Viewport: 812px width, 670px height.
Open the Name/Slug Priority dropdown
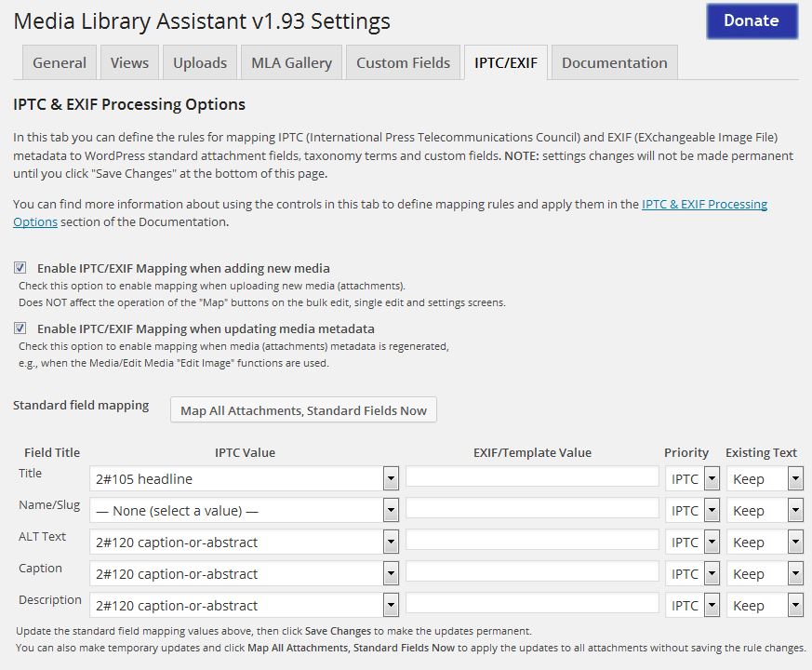pyautogui.click(x=692, y=510)
